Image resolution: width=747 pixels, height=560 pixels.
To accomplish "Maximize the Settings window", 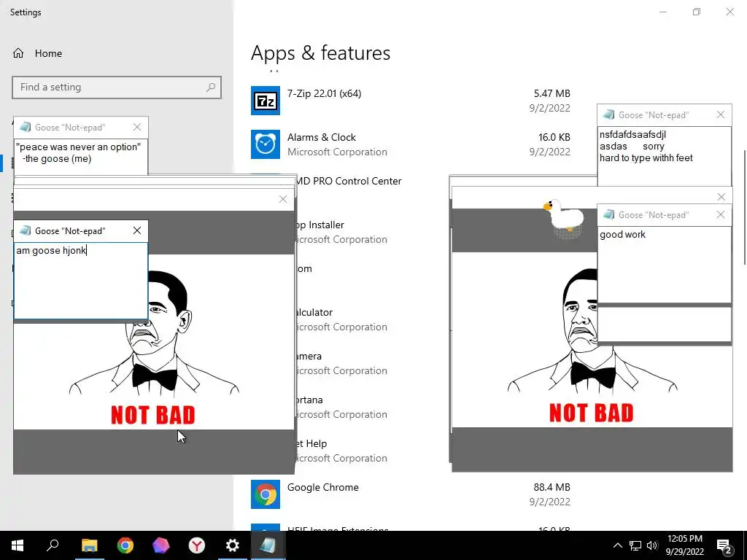I will tap(697, 12).
